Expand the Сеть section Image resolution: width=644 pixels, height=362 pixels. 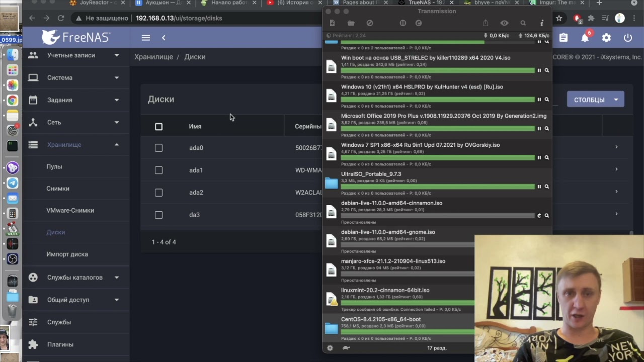(x=75, y=122)
